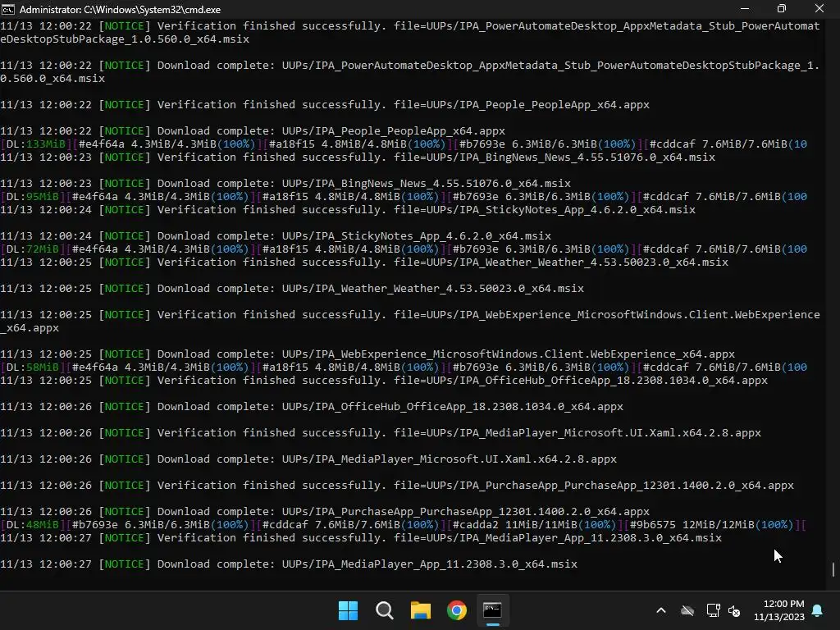Image resolution: width=840 pixels, height=630 pixels.
Task: Click line Download complete: IPA_MediaPlayer_Microsoft.UI.Xaml.x64.2.8.appx
Action: pos(308,459)
